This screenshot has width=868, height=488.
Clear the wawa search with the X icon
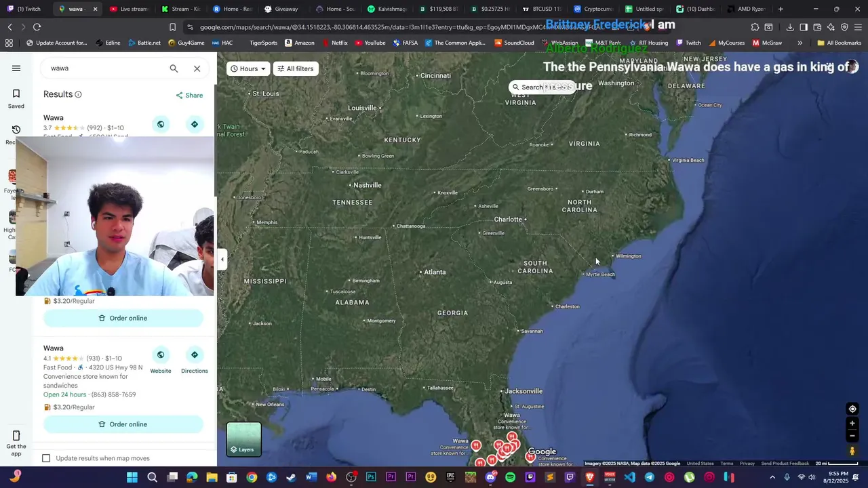[197, 68]
